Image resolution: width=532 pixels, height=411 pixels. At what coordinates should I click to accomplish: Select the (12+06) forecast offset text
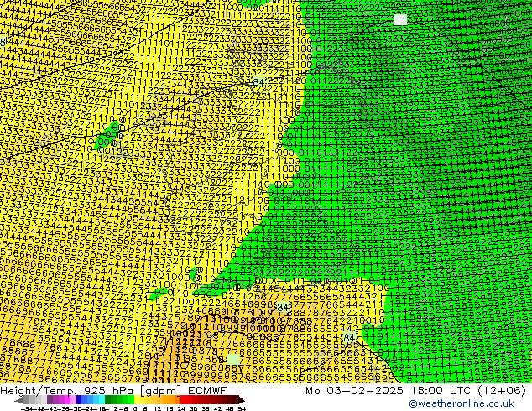point(502,391)
